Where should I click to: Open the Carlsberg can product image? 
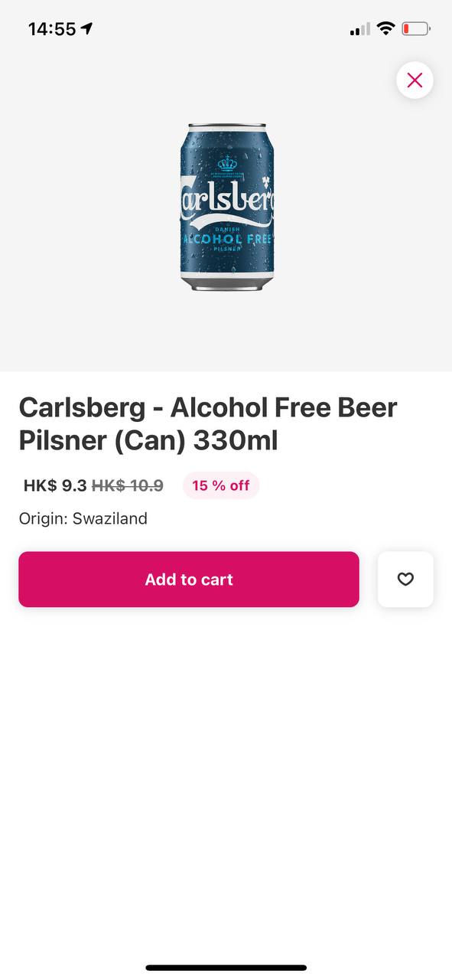pyautogui.click(x=226, y=207)
